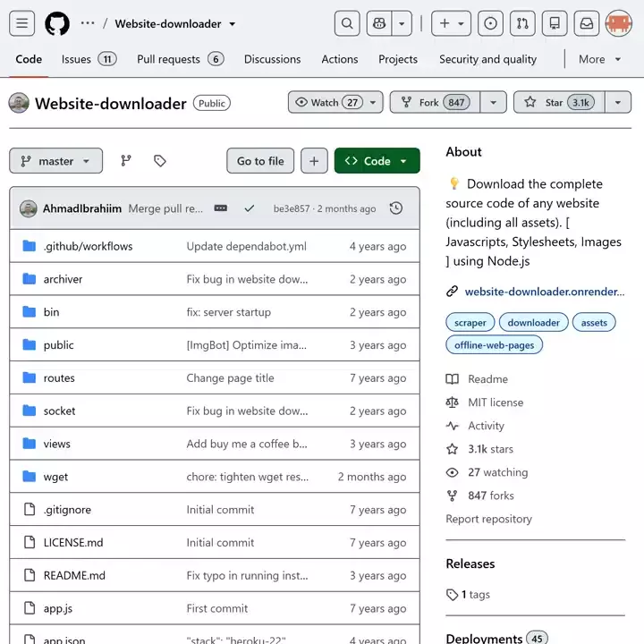Open the hamburger navigation menu
Viewport: 644px width, 644px height.
21,23
